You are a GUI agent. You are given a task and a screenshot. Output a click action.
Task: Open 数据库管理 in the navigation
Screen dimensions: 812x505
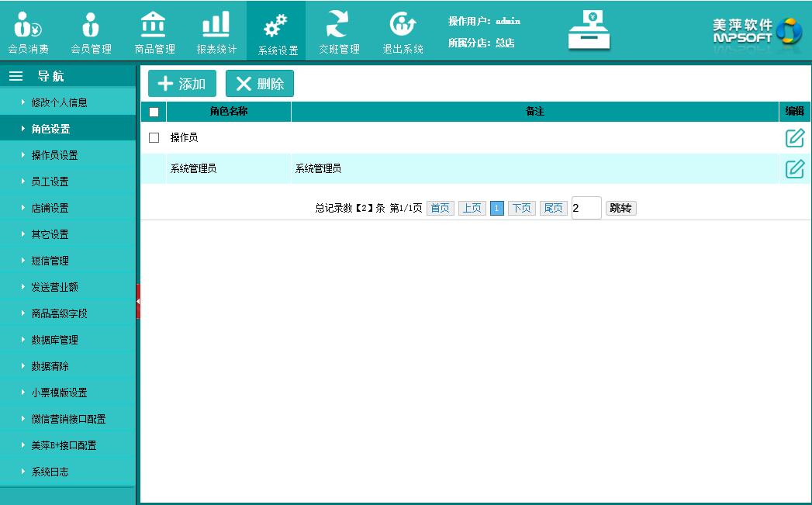[54, 340]
